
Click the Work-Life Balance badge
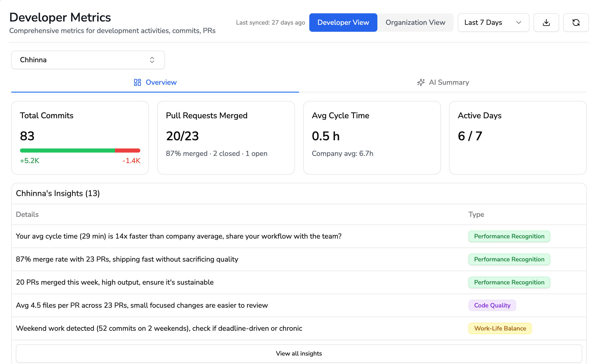tap(500, 328)
